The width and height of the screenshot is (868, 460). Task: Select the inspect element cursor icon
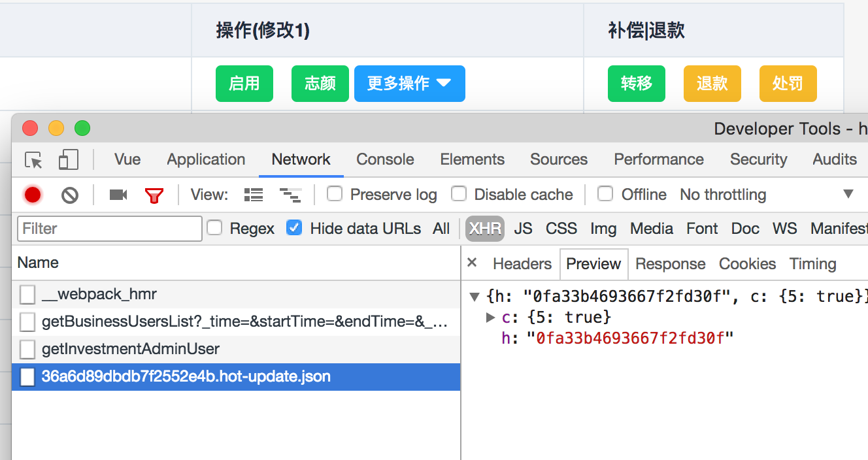(x=33, y=160)
